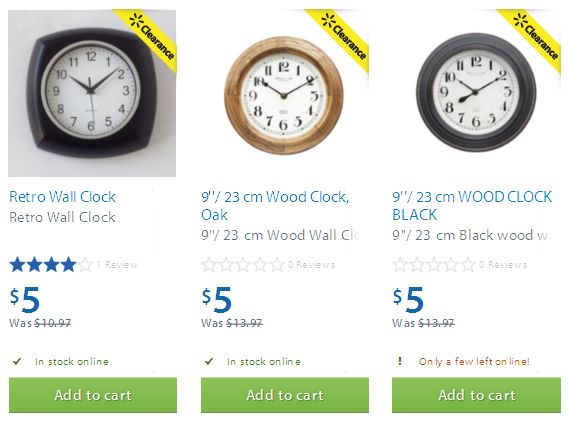Add Retro Wall Clock to cart

point(93,395)
